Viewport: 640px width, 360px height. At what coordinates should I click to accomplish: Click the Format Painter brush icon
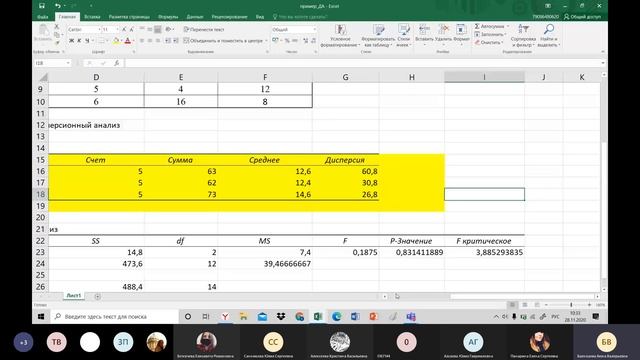57,42
